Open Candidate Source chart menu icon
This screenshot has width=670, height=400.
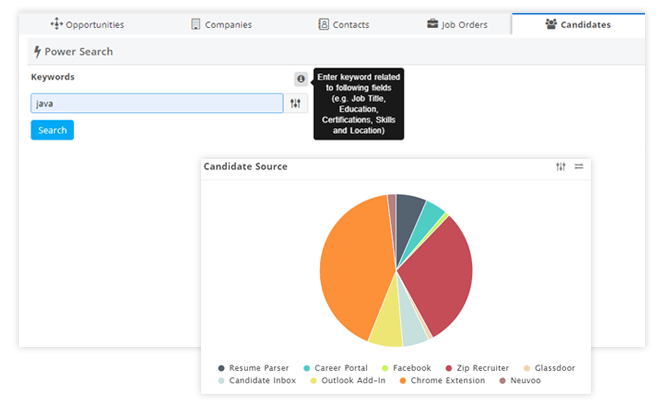(579, 167)
